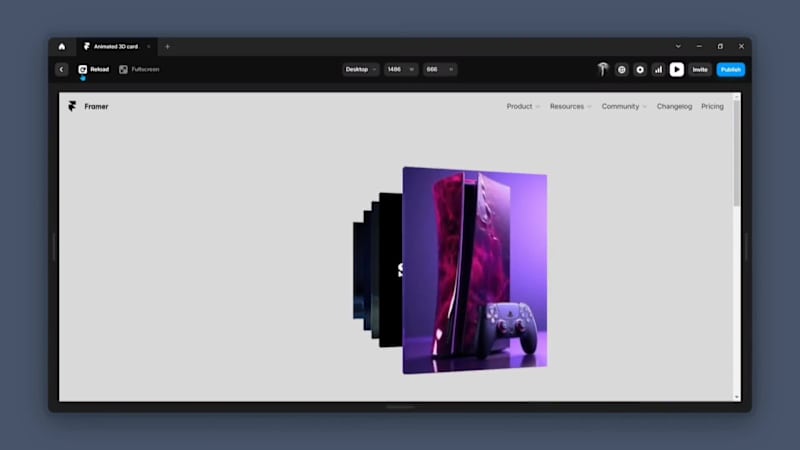
Task: Open the analytics bar chart icon
Action: point(658,69)
